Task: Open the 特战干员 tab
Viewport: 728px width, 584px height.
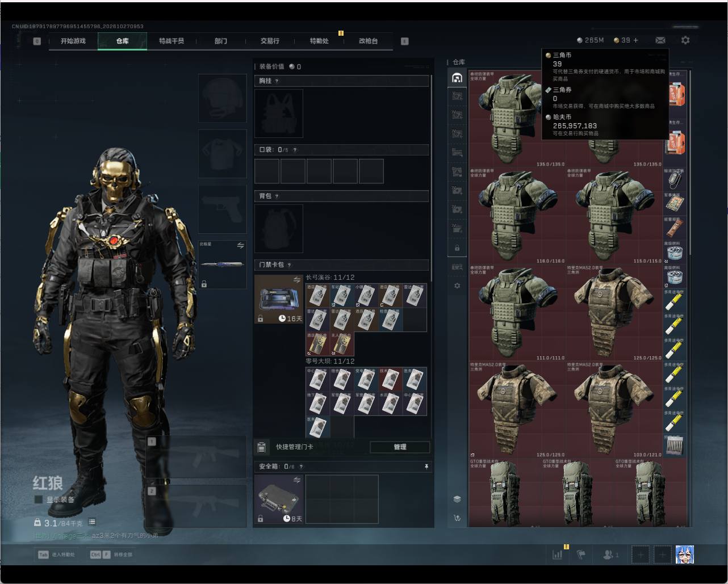Action: (x=171, y=41)
